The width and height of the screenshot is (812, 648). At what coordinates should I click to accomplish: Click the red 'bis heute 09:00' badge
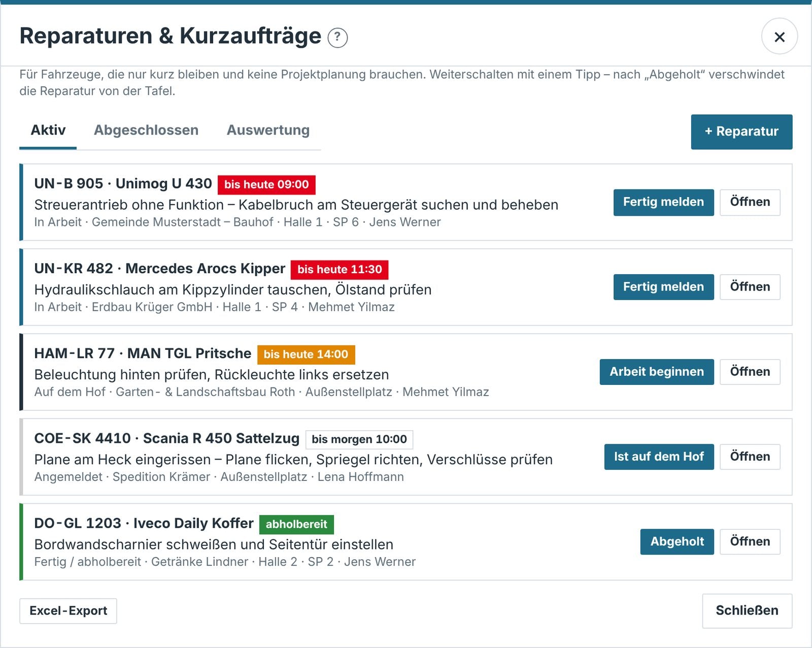[x=266, y=184]
